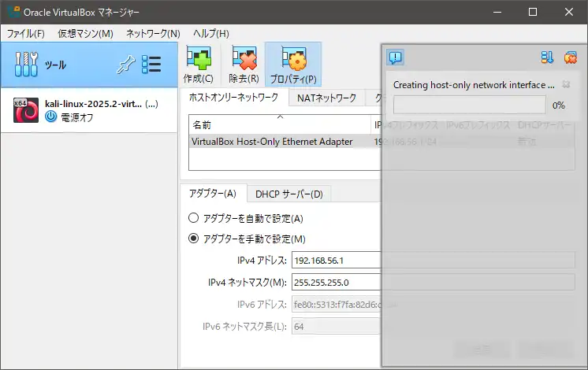Open the ネットワーク(N) menu
588x370 pixels.
pos(153,34)
